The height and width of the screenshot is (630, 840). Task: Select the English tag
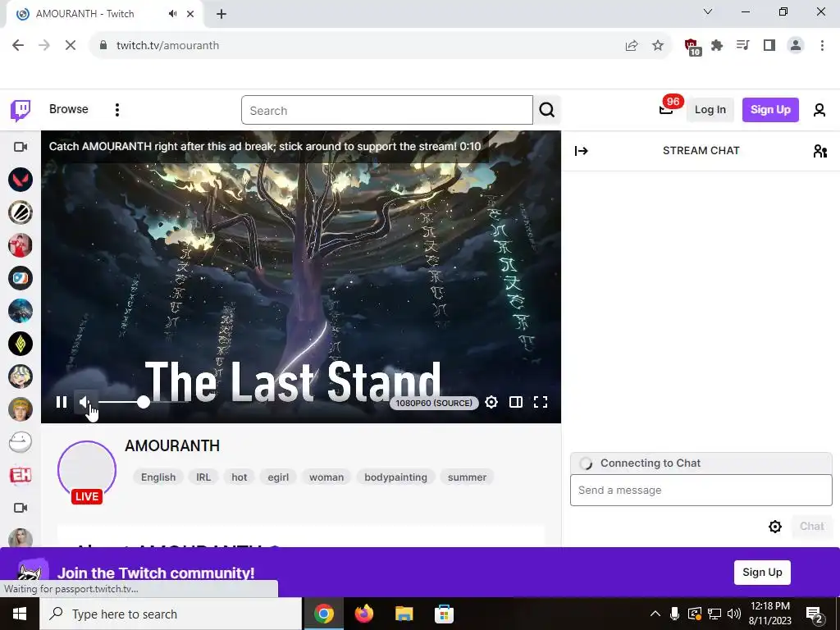click(x=158, y=477)
